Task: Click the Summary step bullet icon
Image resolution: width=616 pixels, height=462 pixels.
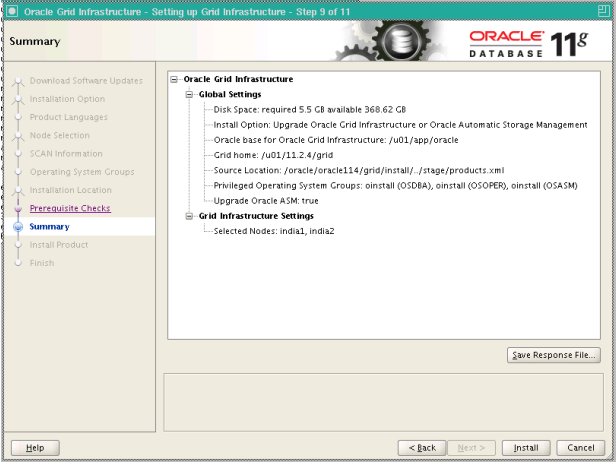Action: click(18, 227)
